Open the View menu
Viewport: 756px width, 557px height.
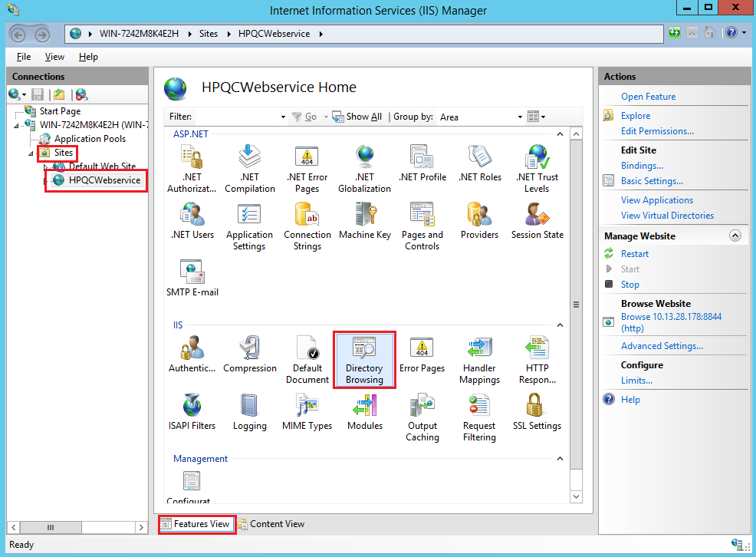click(x=54, y=56)
